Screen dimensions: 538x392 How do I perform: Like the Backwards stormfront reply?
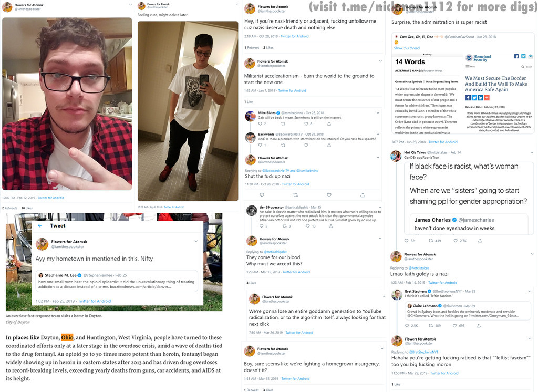pyautogui.click(x=306, y=145)
